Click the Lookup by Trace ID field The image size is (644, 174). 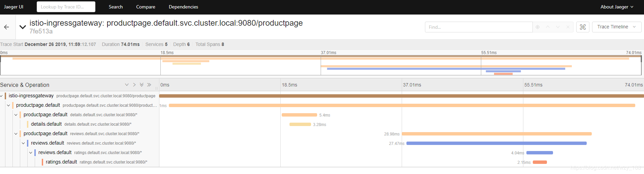pyautogui.click(x=66, y=7)
